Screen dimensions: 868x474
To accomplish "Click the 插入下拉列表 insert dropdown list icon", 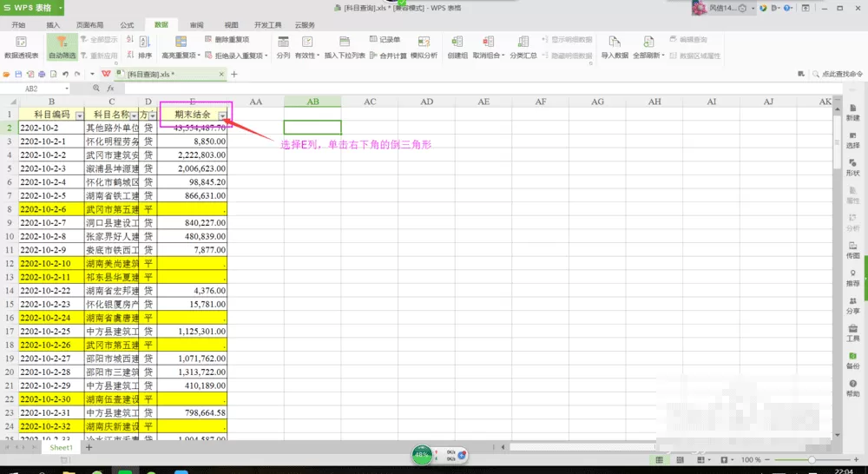I will [345, 48].
